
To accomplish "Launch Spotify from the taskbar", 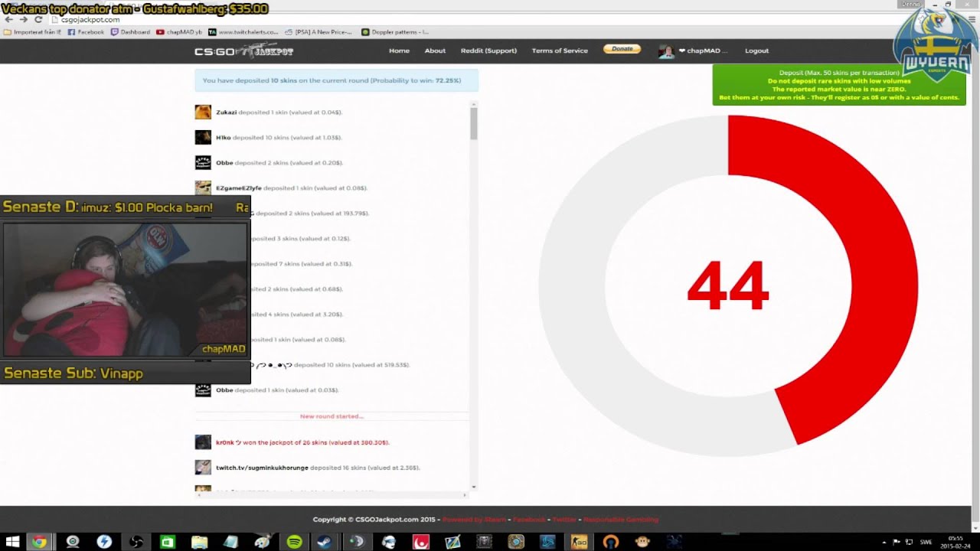I will 294,542.
